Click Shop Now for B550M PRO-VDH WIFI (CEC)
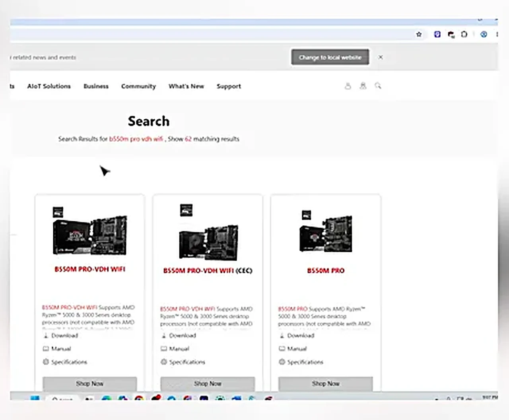The image size is (509, 420). click(208, 384)
